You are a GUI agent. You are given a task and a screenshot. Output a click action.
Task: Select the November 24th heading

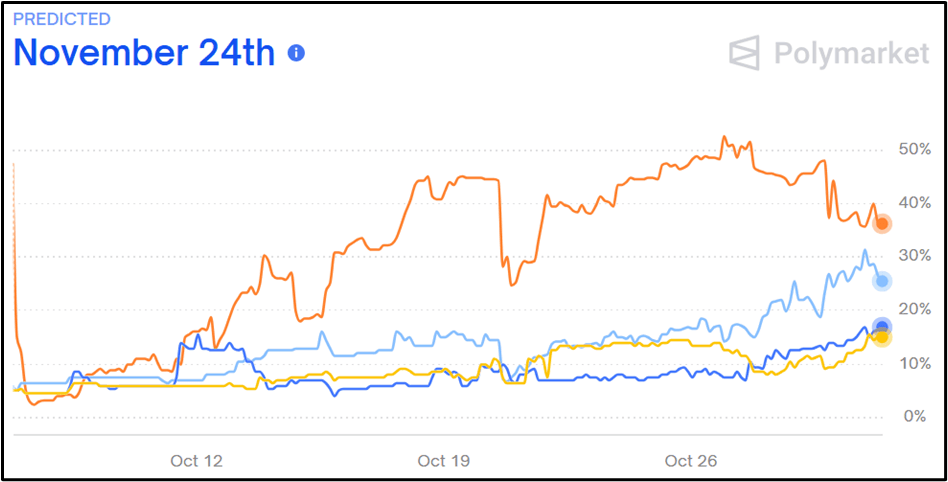pyautogui.click(x=144, y=52)
